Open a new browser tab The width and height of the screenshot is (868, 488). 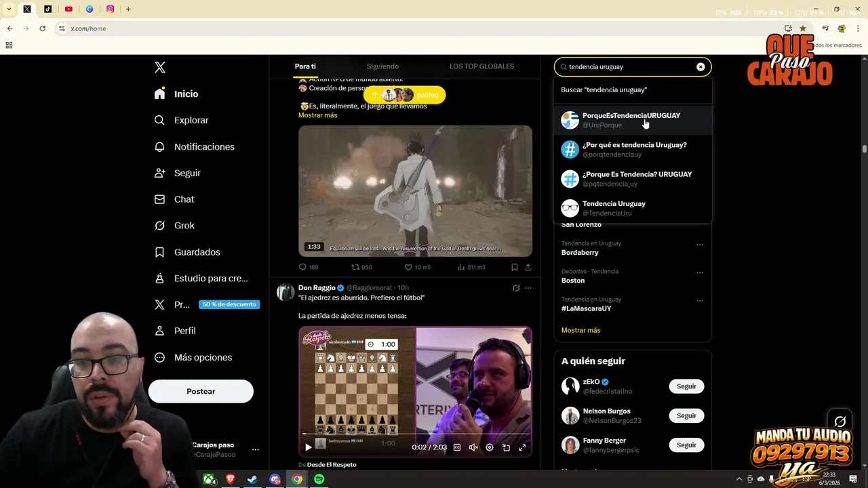click(x=128, y=9)
